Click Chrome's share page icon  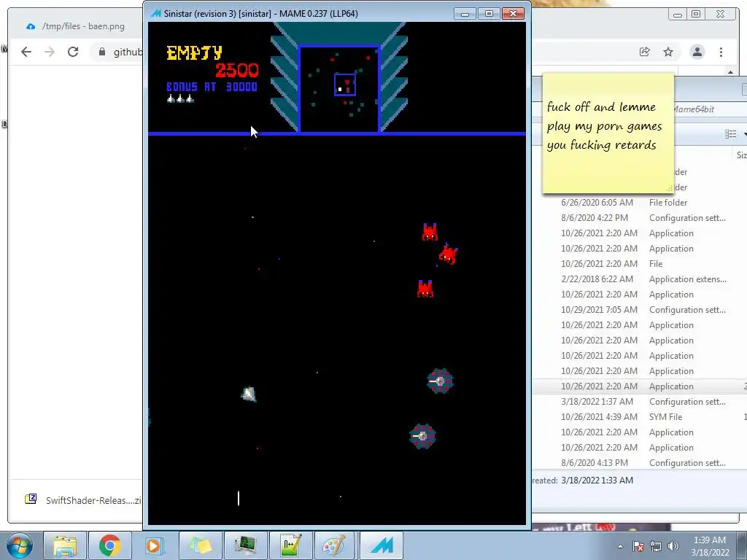(645, 52)
